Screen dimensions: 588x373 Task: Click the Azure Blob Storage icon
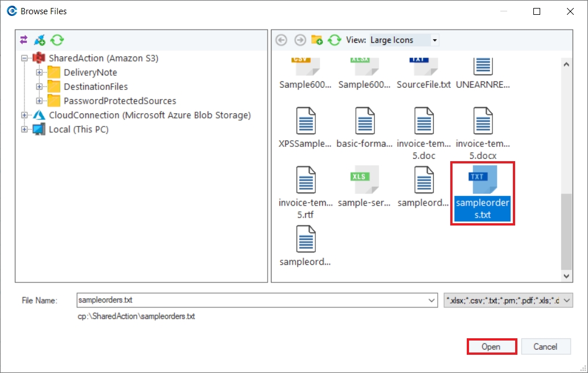click(39, 115)
